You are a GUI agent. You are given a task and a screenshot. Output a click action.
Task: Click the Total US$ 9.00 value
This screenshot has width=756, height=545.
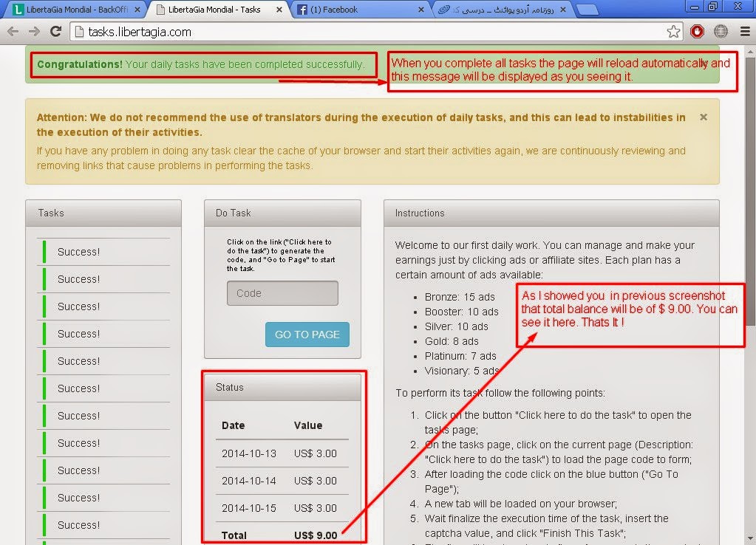click(x=316, y=535)
